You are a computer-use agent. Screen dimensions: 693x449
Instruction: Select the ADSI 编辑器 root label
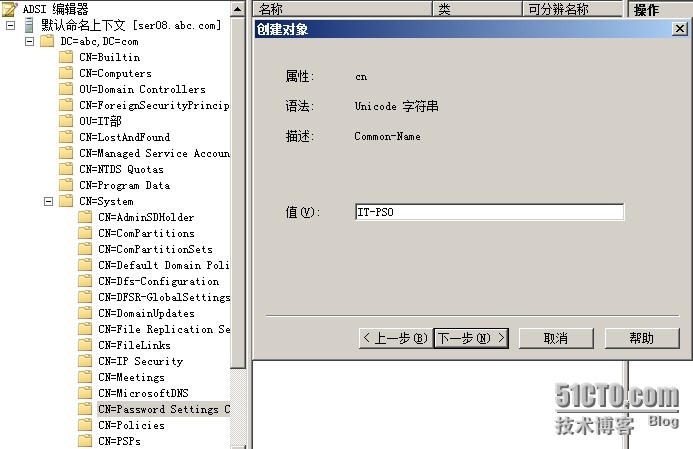tap(55, 9)
